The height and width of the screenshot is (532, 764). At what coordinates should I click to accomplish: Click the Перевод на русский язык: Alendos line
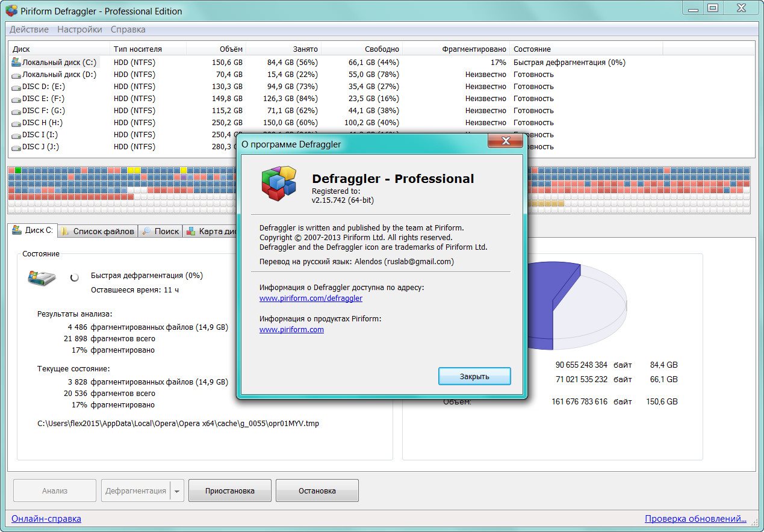pyautogui.click(x=356, y=262)
